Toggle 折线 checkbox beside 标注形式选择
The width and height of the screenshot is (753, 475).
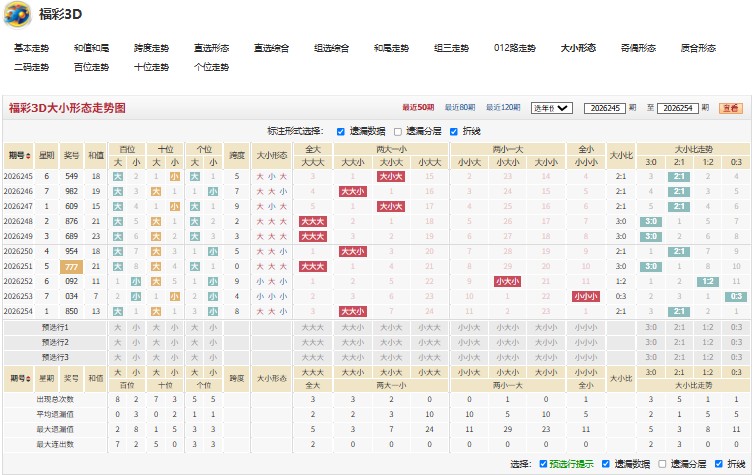pyautogui.click(x=454, y=132)
